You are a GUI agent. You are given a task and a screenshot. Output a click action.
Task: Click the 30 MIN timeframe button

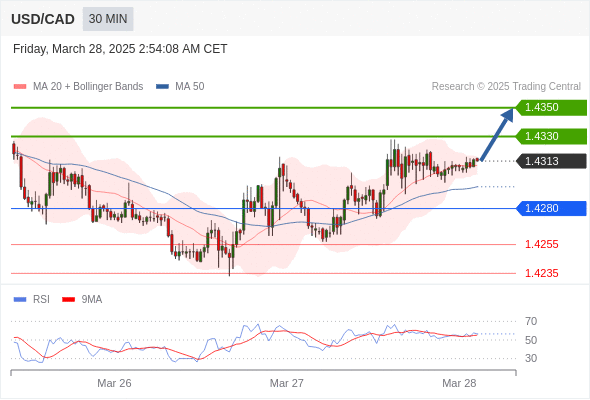108,19
